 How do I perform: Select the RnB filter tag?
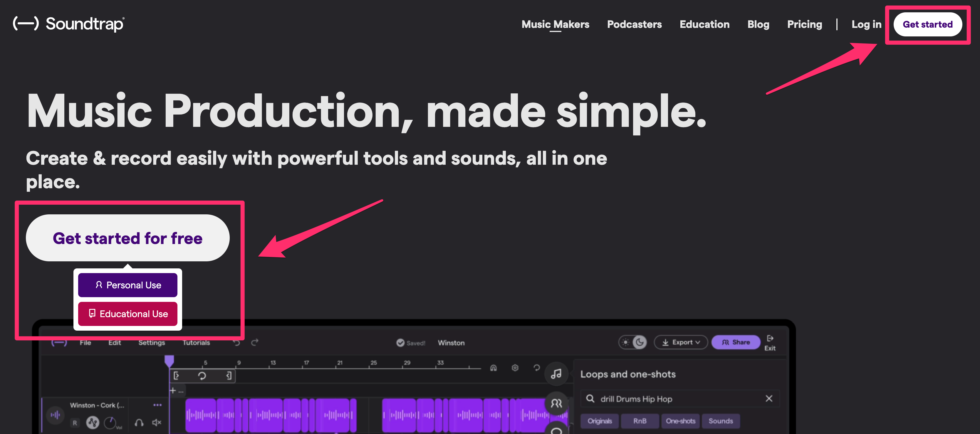click(640, 421)
